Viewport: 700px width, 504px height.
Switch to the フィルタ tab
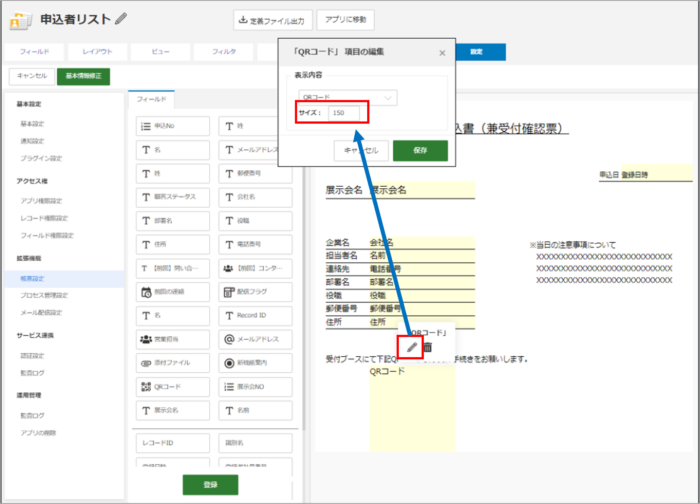pos(224,52)
